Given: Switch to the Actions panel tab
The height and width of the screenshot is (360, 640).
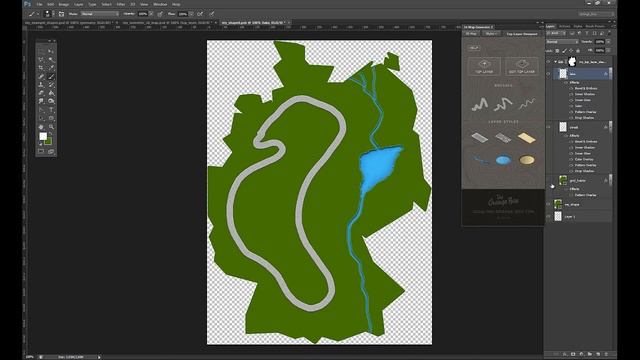Looking at the screenshot, I should point(564,27).
